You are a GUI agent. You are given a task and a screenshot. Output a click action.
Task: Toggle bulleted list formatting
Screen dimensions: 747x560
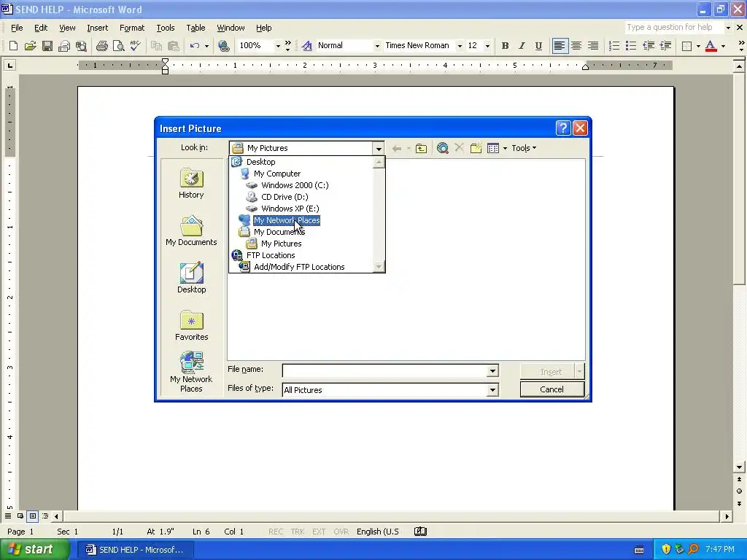(631, 46)
